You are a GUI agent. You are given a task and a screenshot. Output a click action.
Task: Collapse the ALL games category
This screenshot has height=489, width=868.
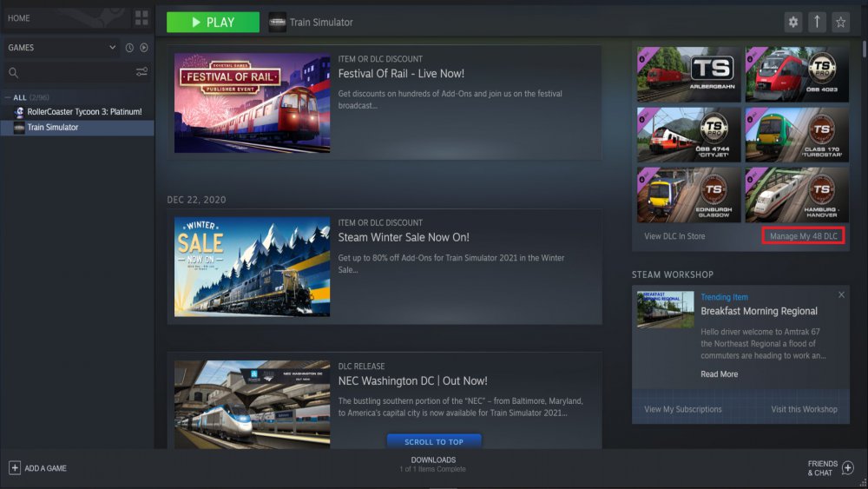pyautogui.click(x=8, y=97)
